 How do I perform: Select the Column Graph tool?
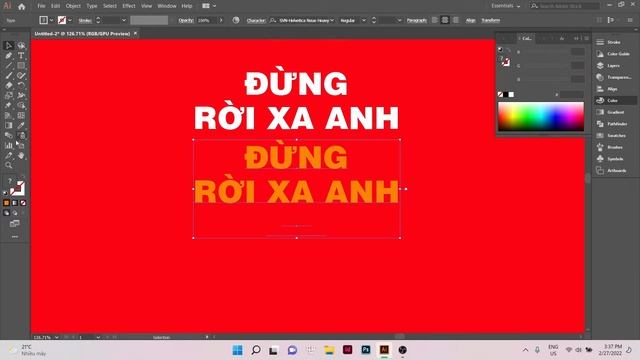(x=9, y=145)
